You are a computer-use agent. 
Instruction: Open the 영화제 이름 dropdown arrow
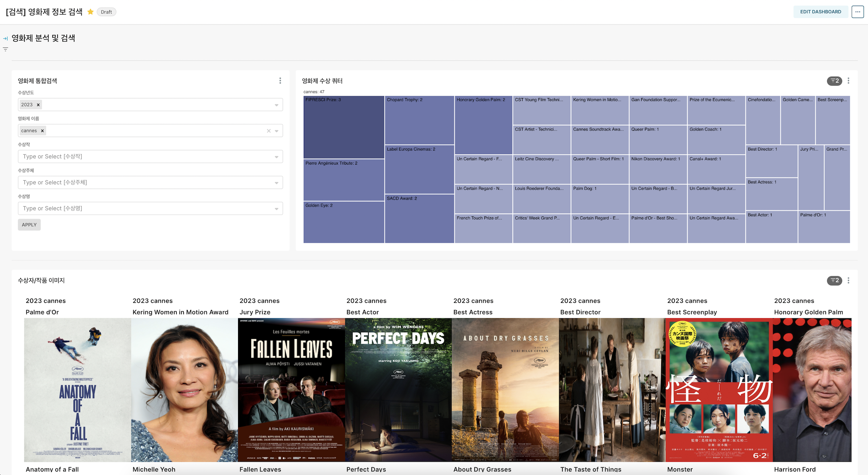point(277,131)
